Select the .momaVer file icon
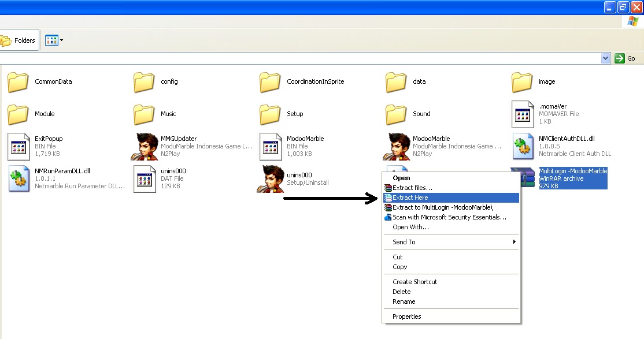This screenshot has width=644, height=339. click(523, 114)
